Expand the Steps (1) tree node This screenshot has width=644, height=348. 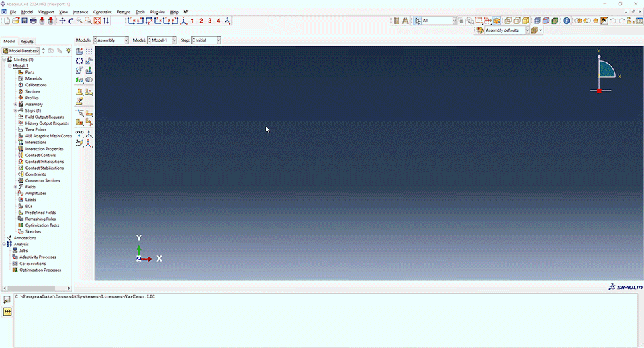click(x=15, y=111)
